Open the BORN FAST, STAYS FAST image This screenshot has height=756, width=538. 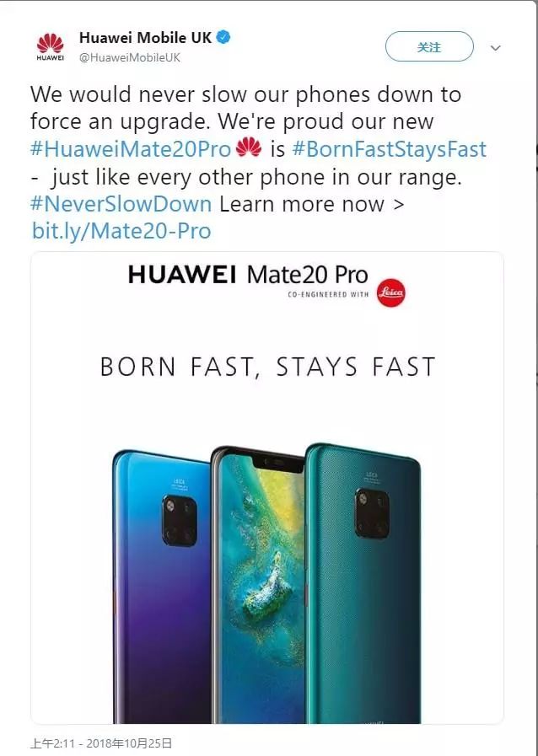pyautogui.click(x=267, y=487)
